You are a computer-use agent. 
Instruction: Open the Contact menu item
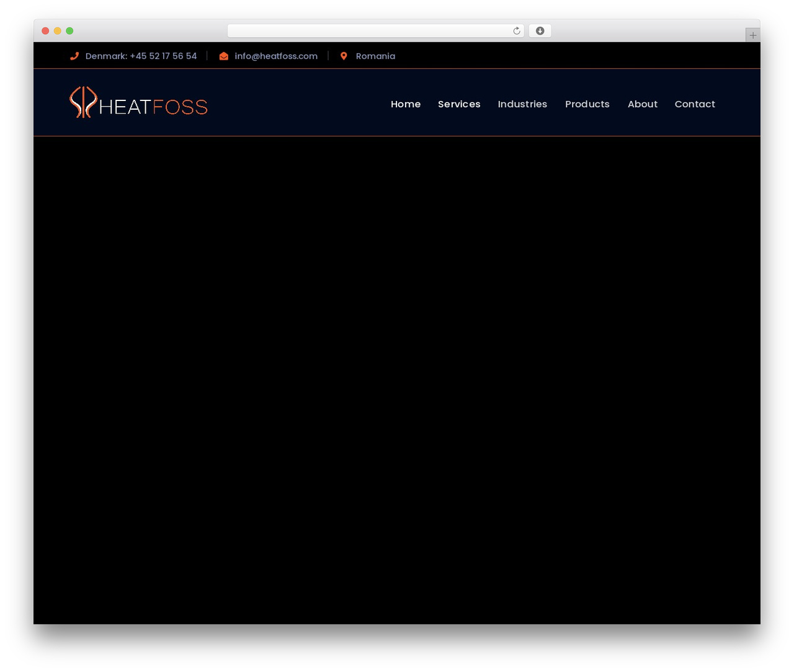click(x=695, y=104)
